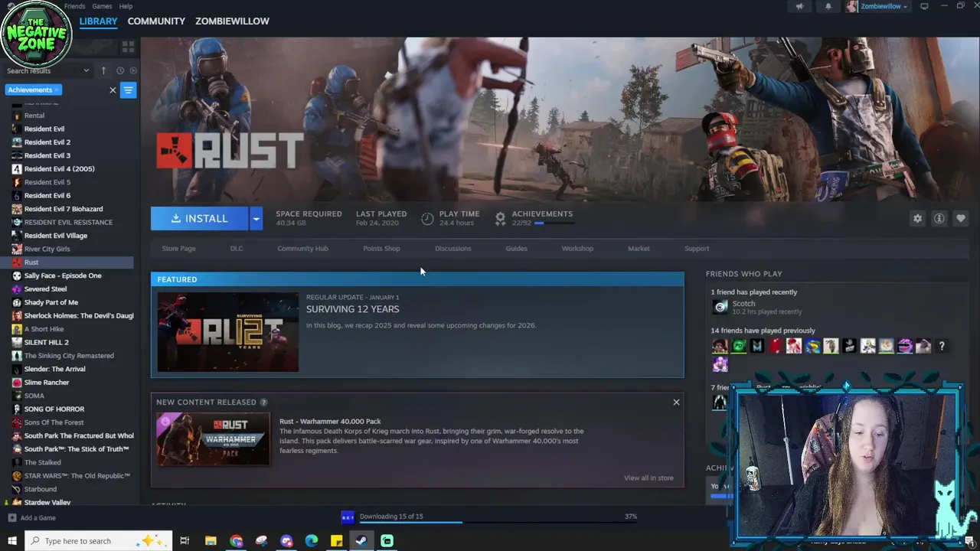Image resolution: width=980 pixels, height=551 pixels.
Task: Click the sort ascending arrow icon
Action: [103, 70]
